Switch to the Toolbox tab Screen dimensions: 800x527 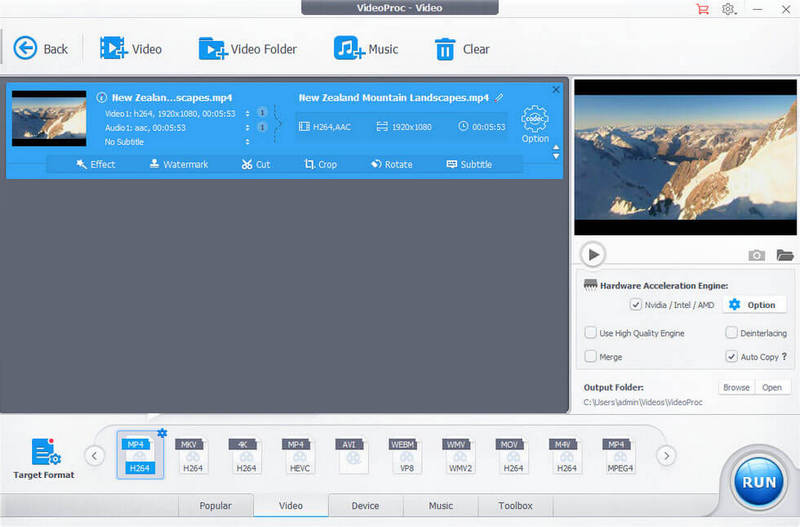coord(515,506)
